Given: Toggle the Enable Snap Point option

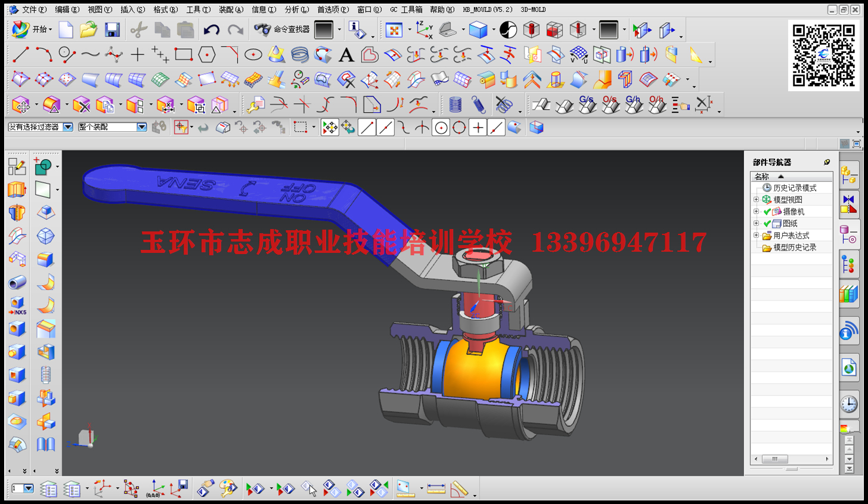Looking at the screenshot, I should point(330,127).
